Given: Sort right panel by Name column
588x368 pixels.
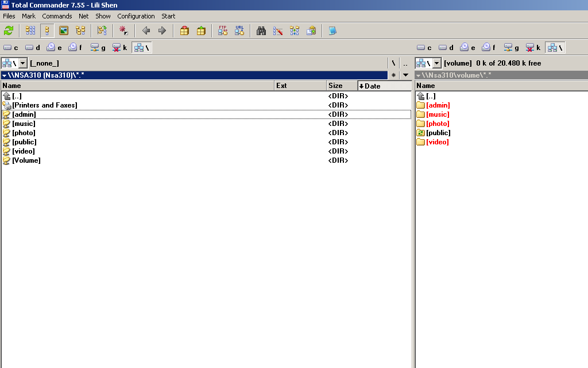Looking at the screenshot, I should (501, 86).
